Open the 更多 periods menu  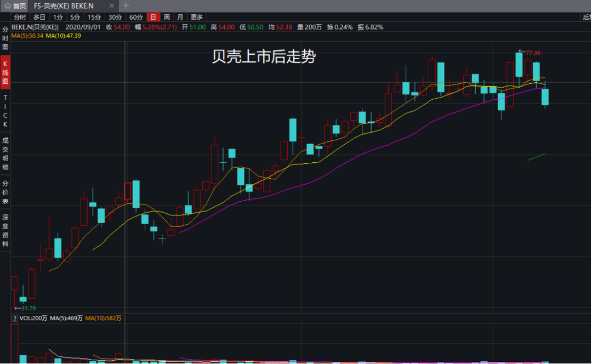[197, 18]
